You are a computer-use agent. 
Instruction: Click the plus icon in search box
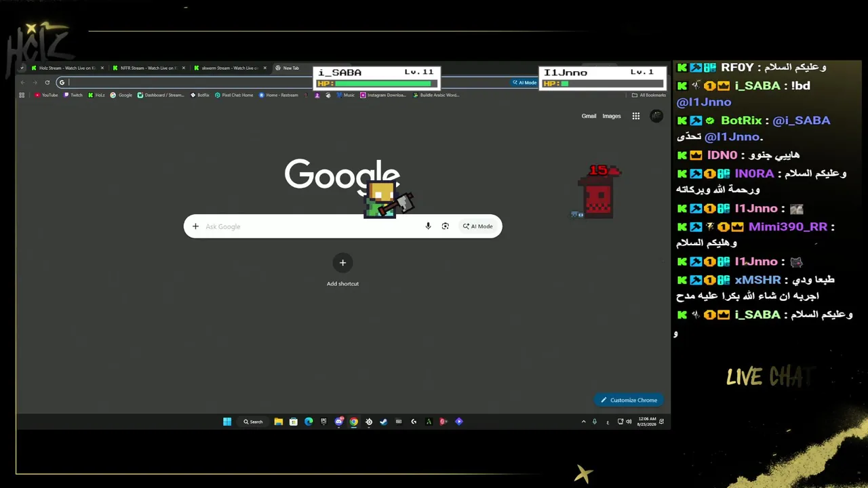[x=195, y=226]
